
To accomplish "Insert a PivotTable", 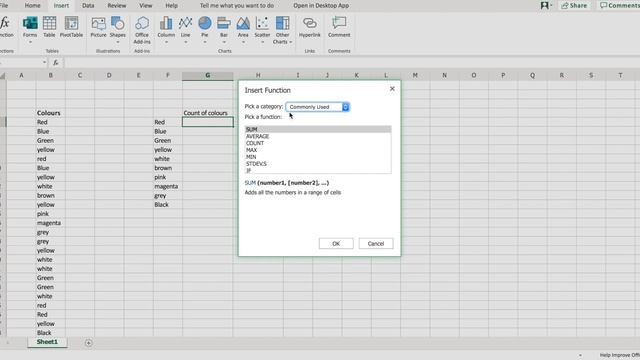I will pyautogui.click(x=71, y=27).
